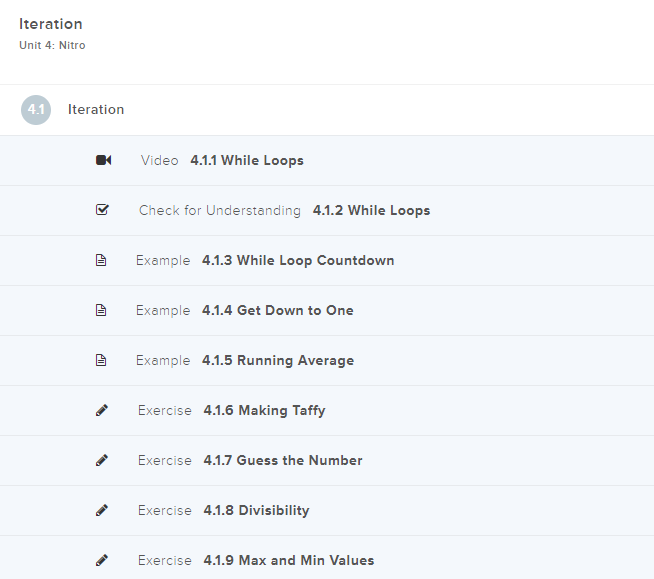Select exercise 4.1.9 Max and Min Values
Image resolution: width=654 pixels, height=579 pixels.
288,560
